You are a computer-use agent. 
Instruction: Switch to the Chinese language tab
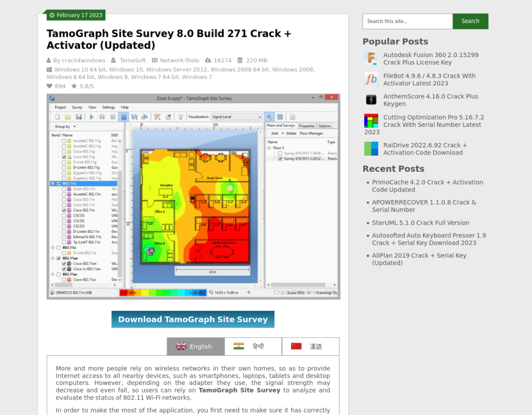click(311, 346)
